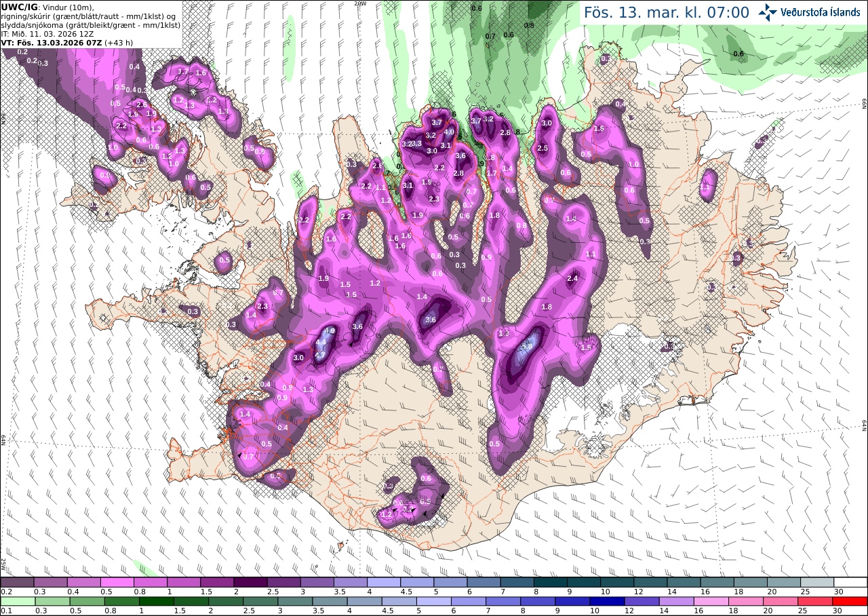The image size is (868, 616).
Task: Pick the darkest green 1 swatch, lower legend
Action: pos(156,601)
